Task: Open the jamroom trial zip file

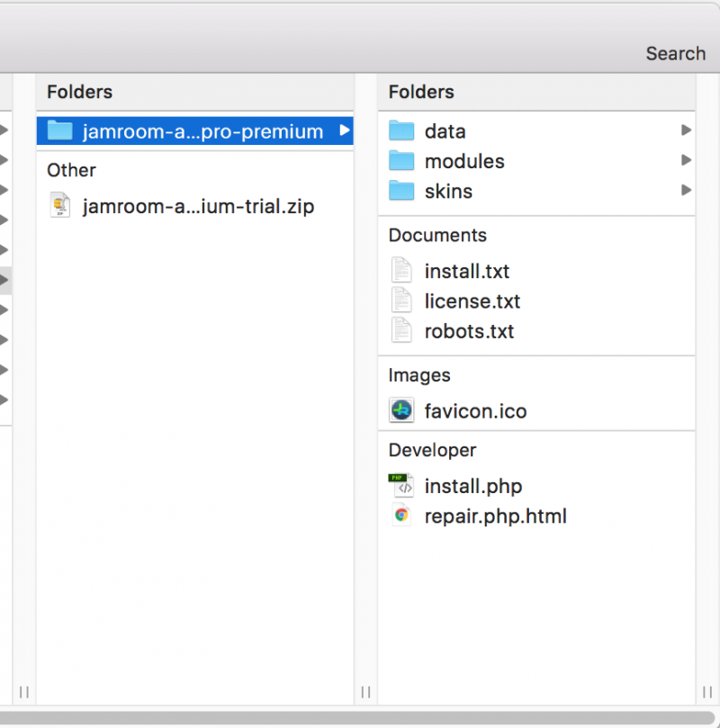Action: pos(198,206)
